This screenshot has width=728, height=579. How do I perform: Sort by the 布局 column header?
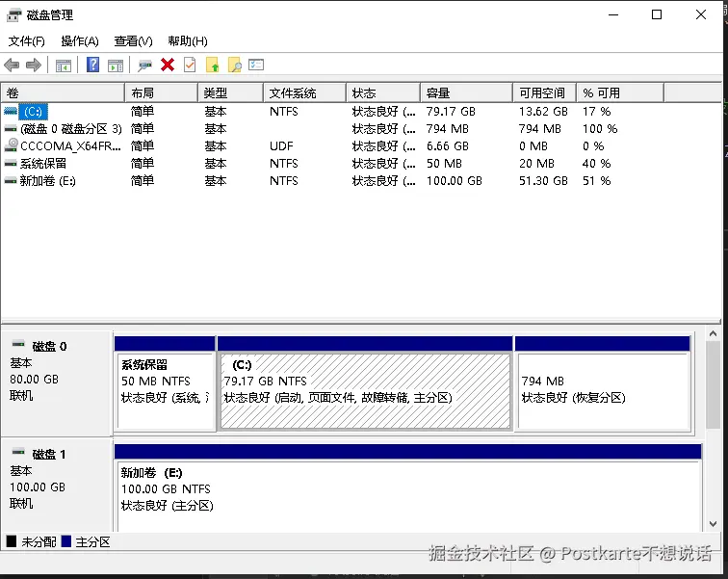tap(162, 92)
